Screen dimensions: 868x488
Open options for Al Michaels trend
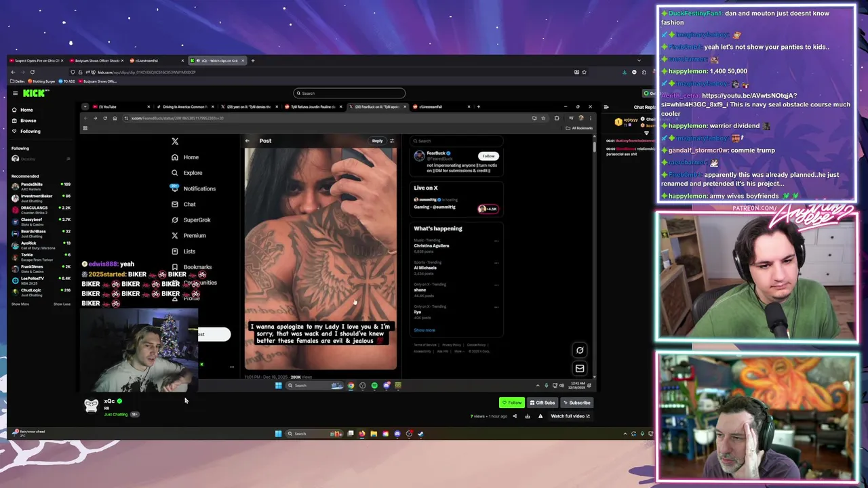point(496,264)
